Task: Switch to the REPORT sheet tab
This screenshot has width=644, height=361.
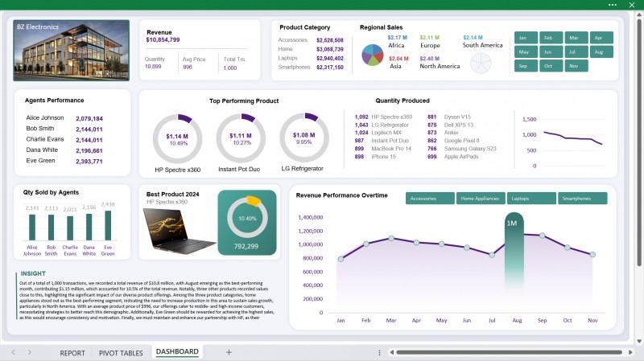Action: 72,353
